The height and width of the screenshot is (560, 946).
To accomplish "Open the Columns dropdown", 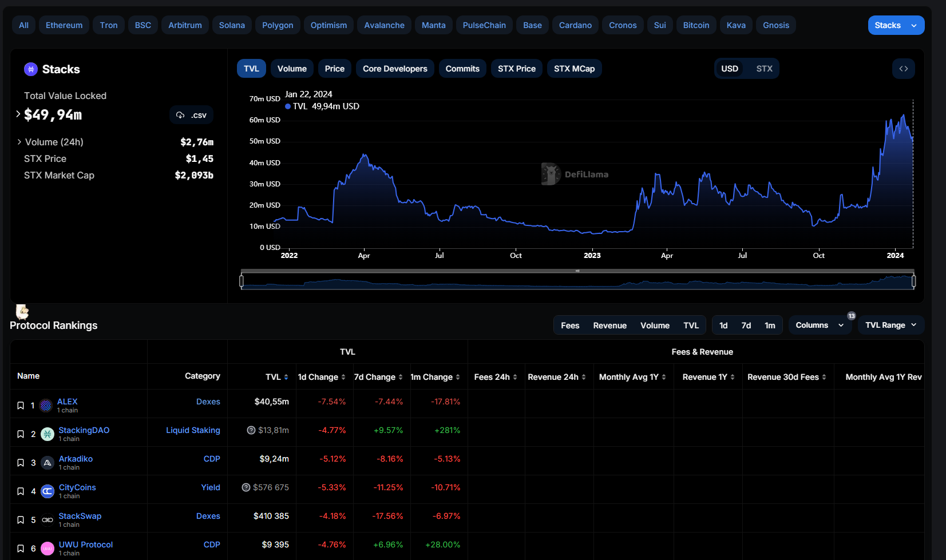I will (820, 325).
